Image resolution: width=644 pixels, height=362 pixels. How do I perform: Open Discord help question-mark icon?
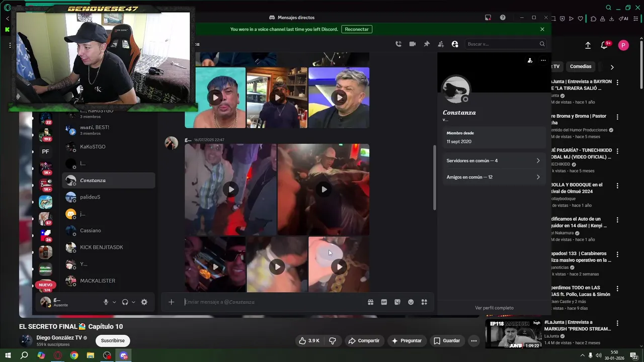tap(503, 18)
